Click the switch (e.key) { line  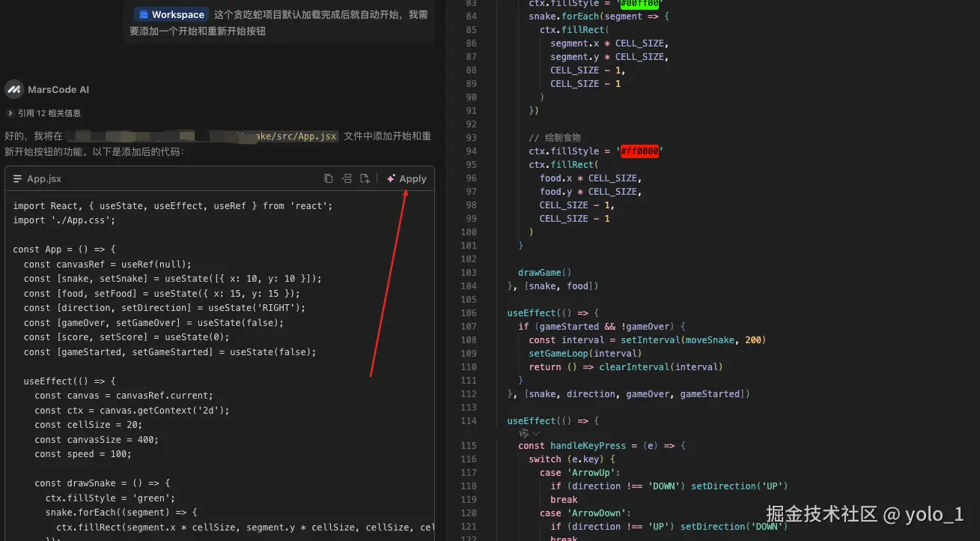(572, 459)
